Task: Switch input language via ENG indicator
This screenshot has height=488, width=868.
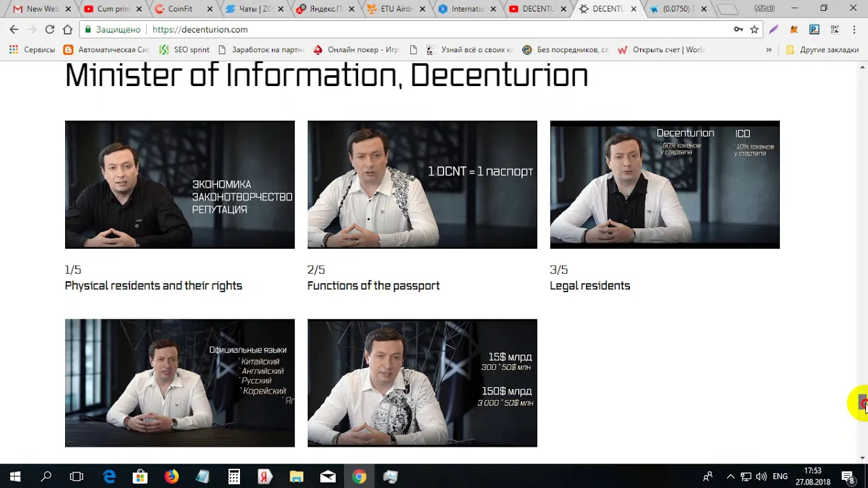Action: pyautogui.click(x=780, y=476)
